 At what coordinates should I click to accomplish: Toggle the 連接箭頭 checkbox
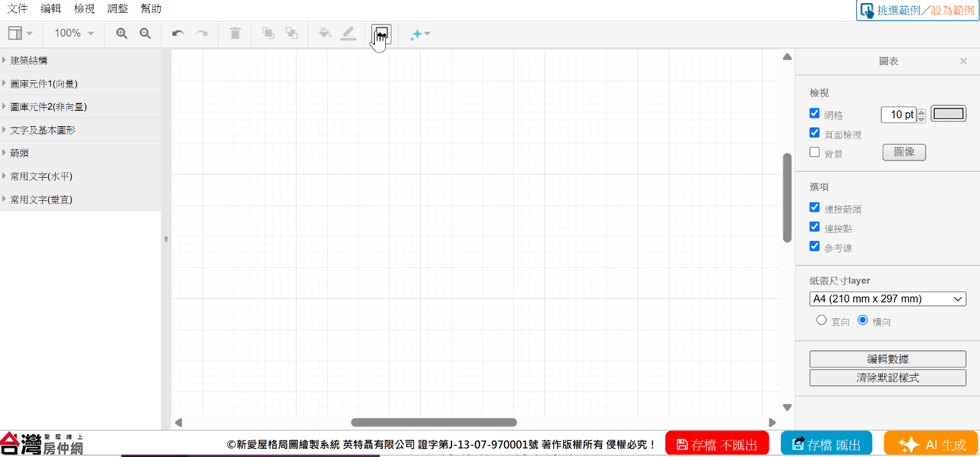[815, 208]
